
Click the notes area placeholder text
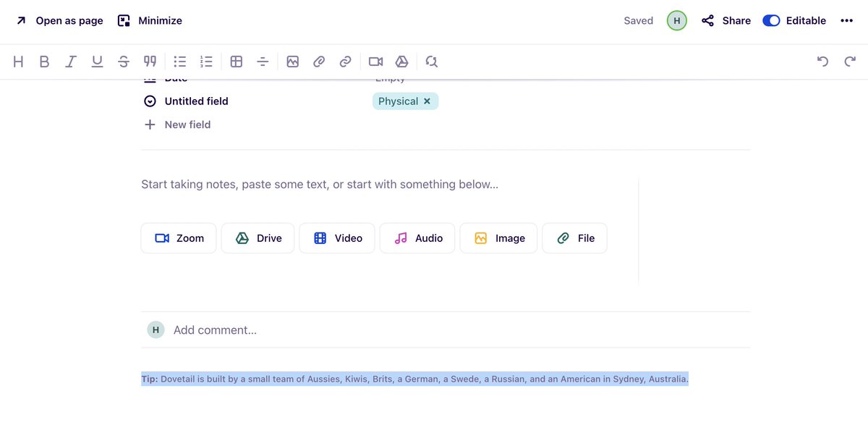[x=320, y=185]
